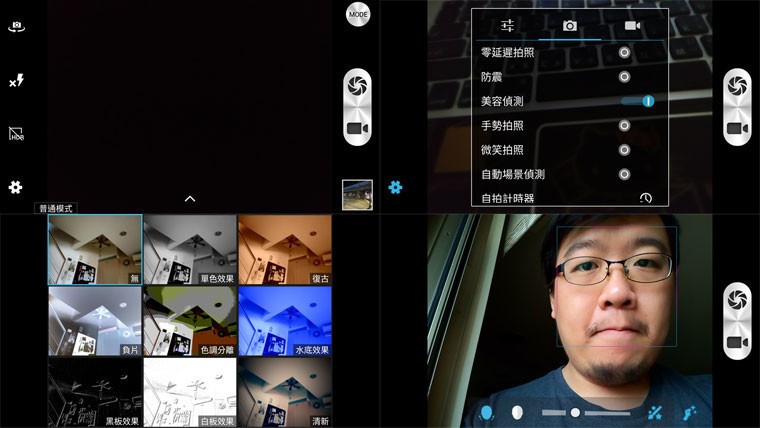Tap shutter button in the selfie view
The image size is (760, 428).
(737, 301)
